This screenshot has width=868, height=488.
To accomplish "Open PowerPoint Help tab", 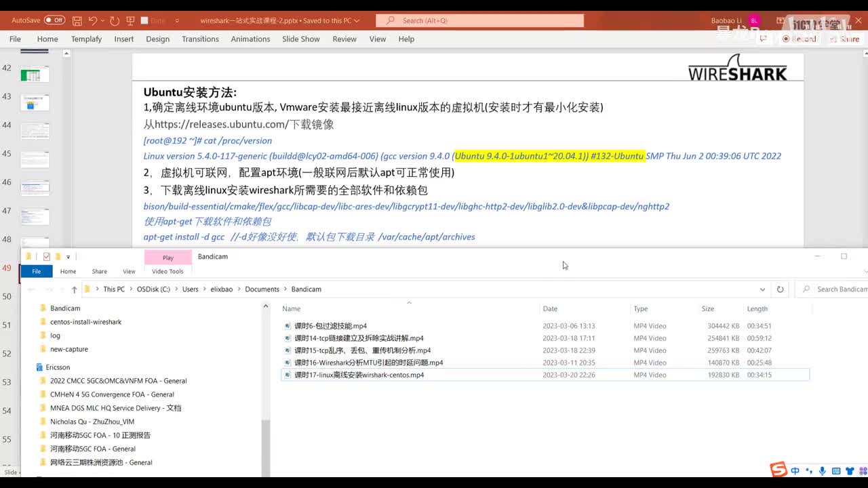I will 406,39.
